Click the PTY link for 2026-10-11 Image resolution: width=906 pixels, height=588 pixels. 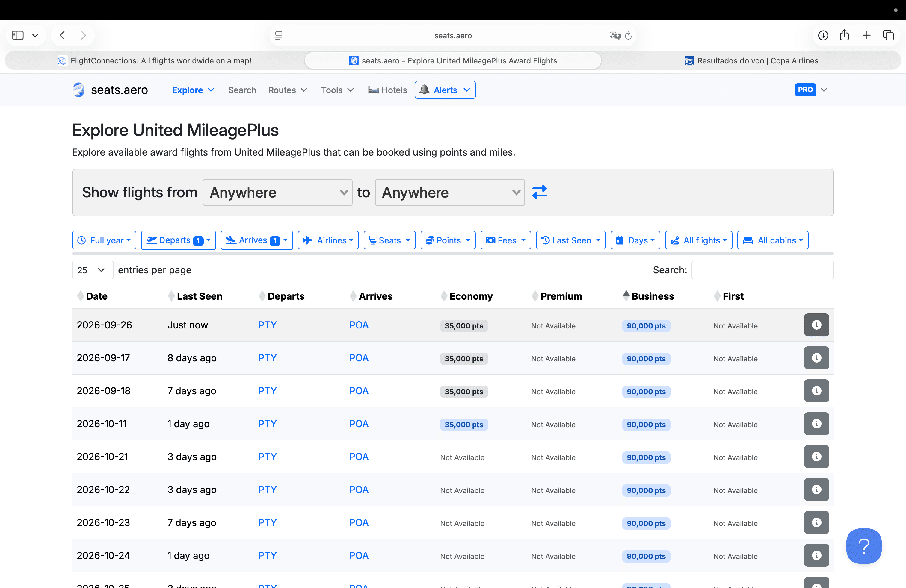click(268, 424)
